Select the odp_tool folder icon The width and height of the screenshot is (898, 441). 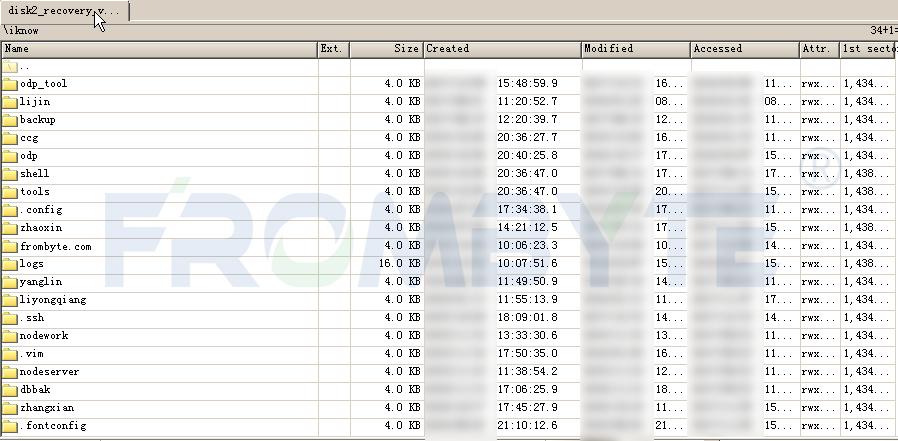10,84
